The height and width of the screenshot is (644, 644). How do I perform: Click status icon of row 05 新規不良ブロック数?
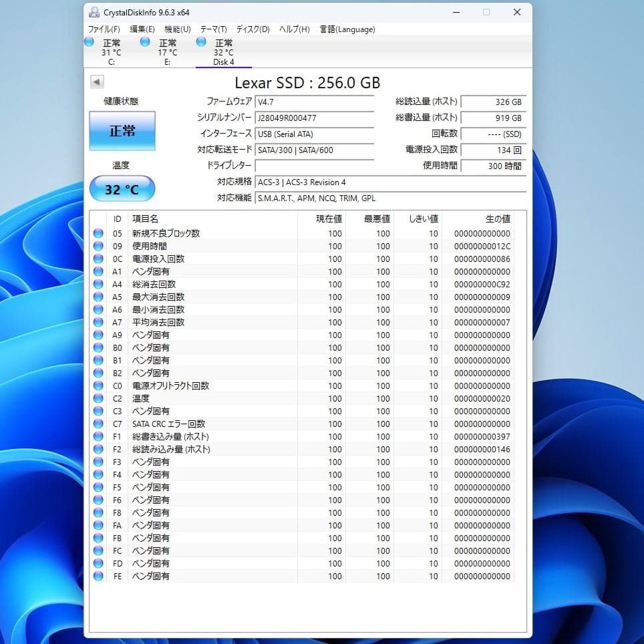tap(98, 233)
